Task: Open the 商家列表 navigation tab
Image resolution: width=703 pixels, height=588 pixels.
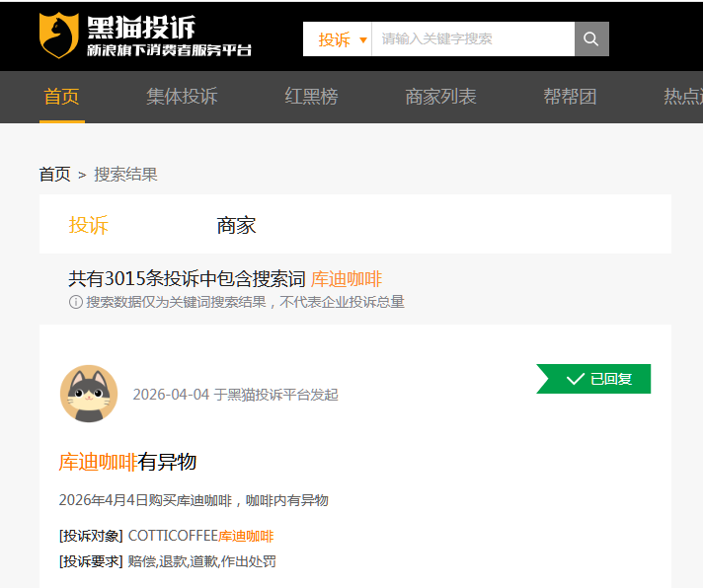Action: pyautogui.click(x=440, y=97)
